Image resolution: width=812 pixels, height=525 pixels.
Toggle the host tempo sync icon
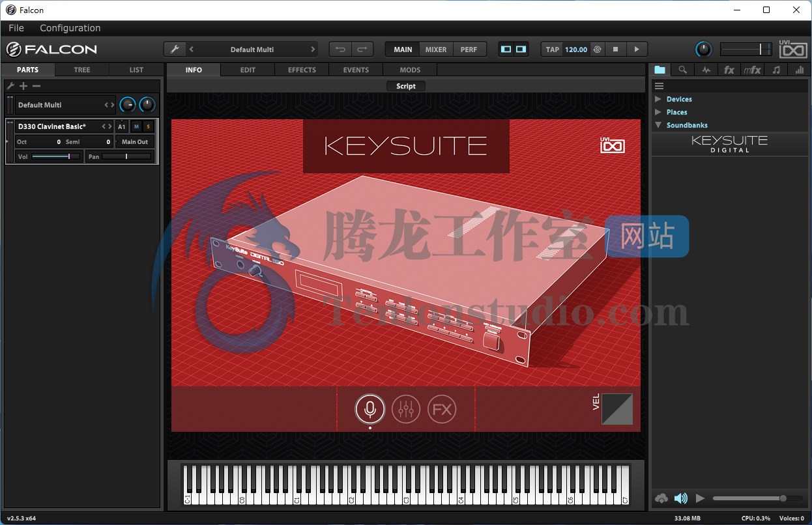pos(596,50)
